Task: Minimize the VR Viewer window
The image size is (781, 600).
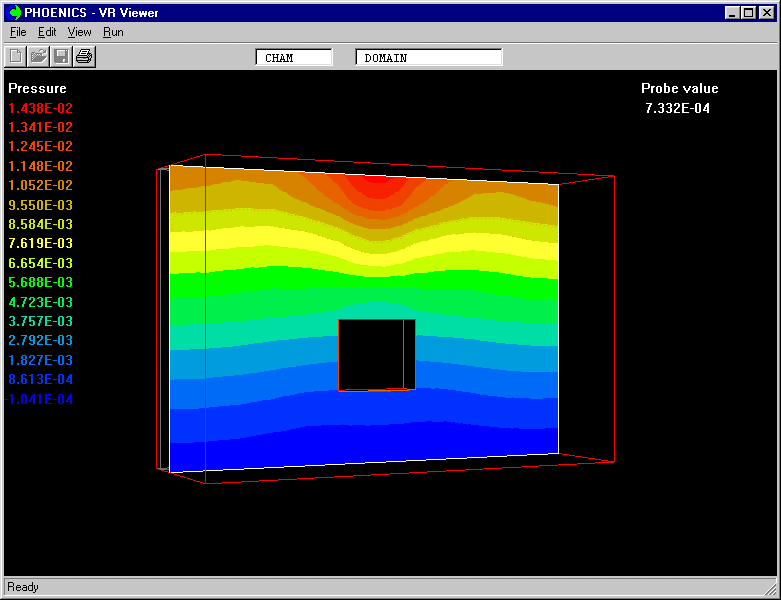Action: [732, 13]
